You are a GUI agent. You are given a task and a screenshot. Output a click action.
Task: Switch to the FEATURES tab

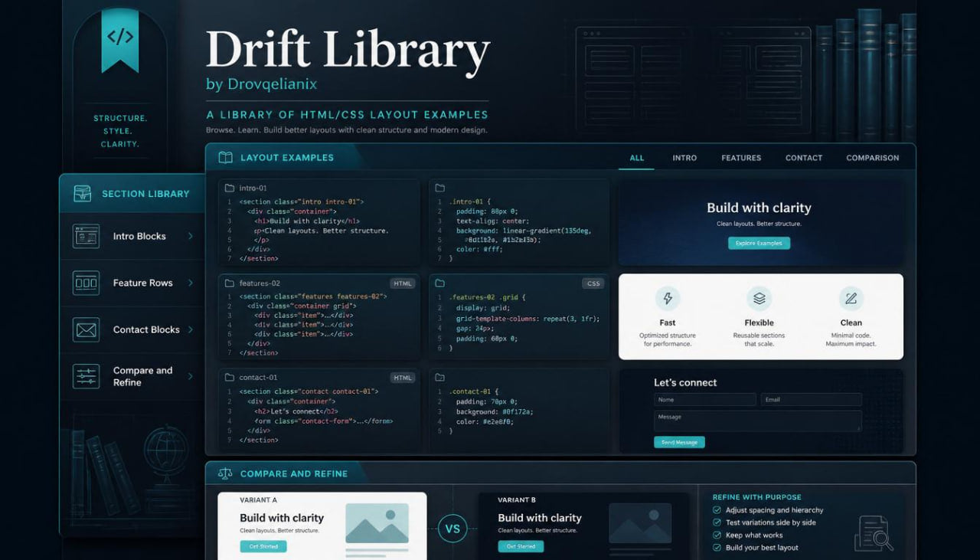(741, 158)
